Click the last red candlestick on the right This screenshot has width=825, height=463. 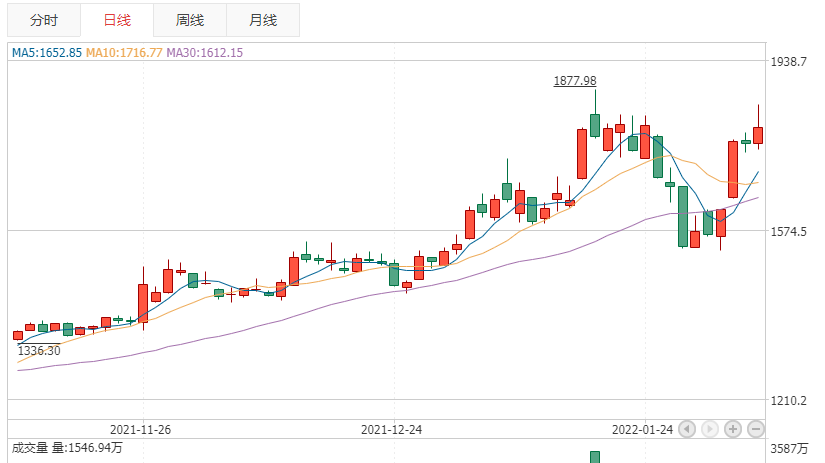coord(758,135)
